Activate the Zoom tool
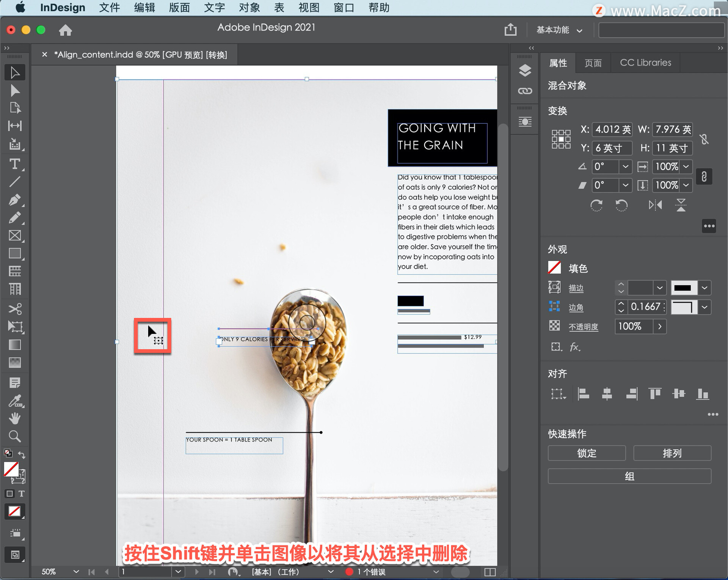The image size is (728, 580). click(15, 436)
